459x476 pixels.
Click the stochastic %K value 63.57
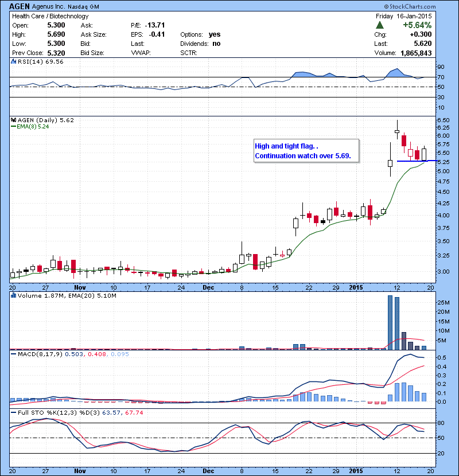(x=111, y=412)
